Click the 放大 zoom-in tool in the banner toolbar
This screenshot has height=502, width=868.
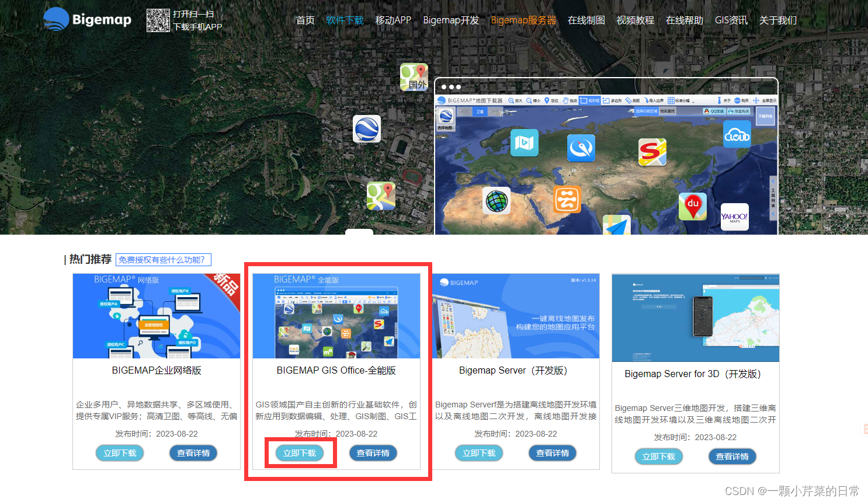[x=516, y=100]
